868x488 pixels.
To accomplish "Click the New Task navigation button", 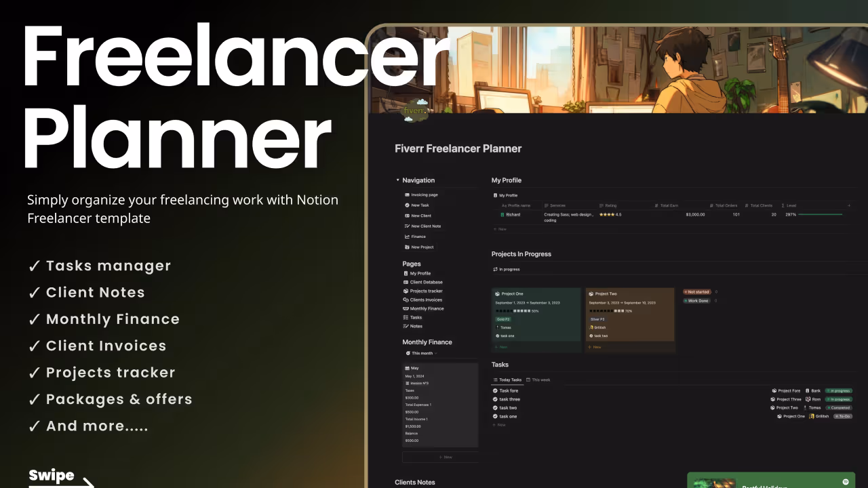I will (416, 205).
